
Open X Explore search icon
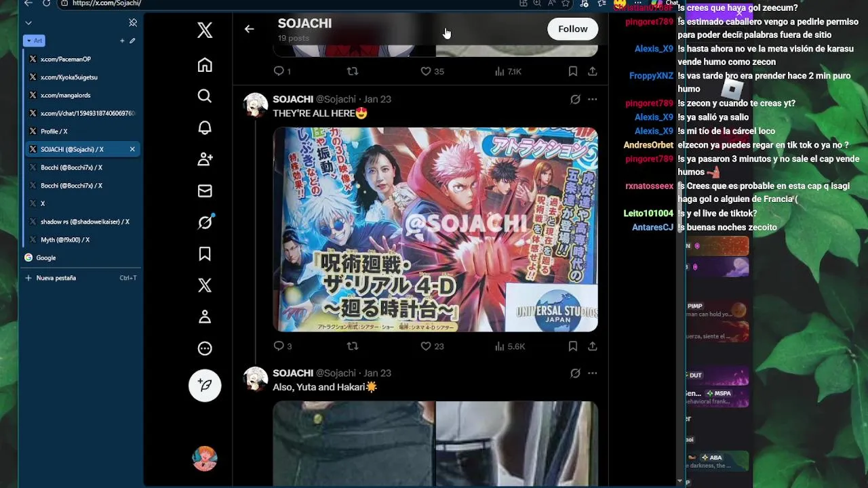tap(205, 96)
